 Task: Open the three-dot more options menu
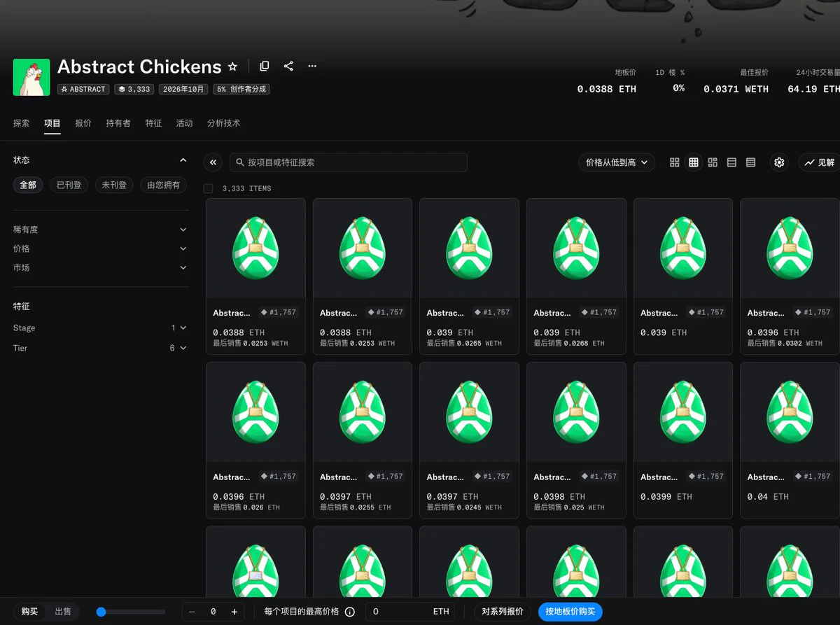[x=312, y=66]
